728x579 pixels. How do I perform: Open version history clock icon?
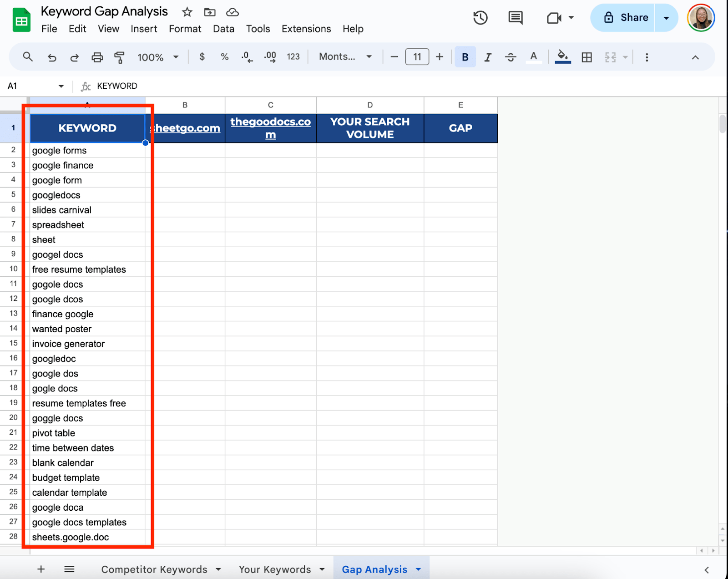click(480, 18)
